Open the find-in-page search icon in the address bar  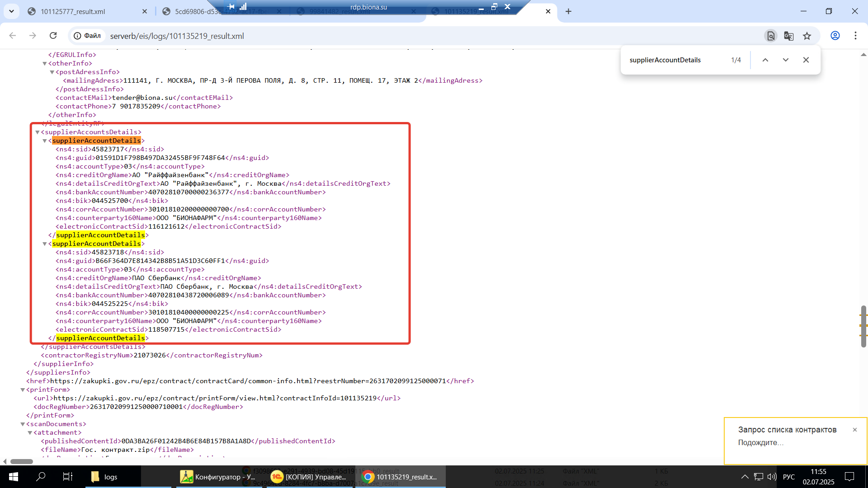tap(771, 36)
